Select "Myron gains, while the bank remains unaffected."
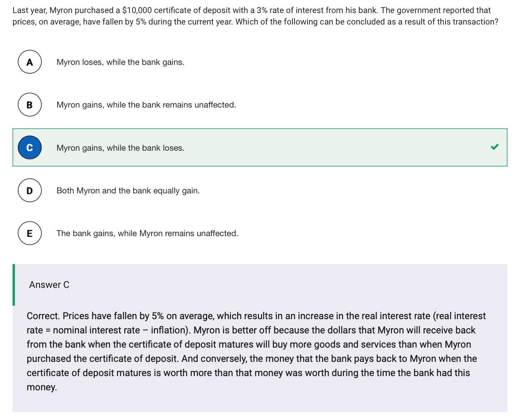Image resolution: width=521 pixels, height=420 pixels. pyautogui.click(x=146, y=105)
